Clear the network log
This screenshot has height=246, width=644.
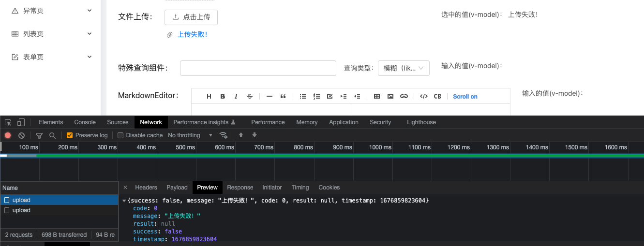21,135
